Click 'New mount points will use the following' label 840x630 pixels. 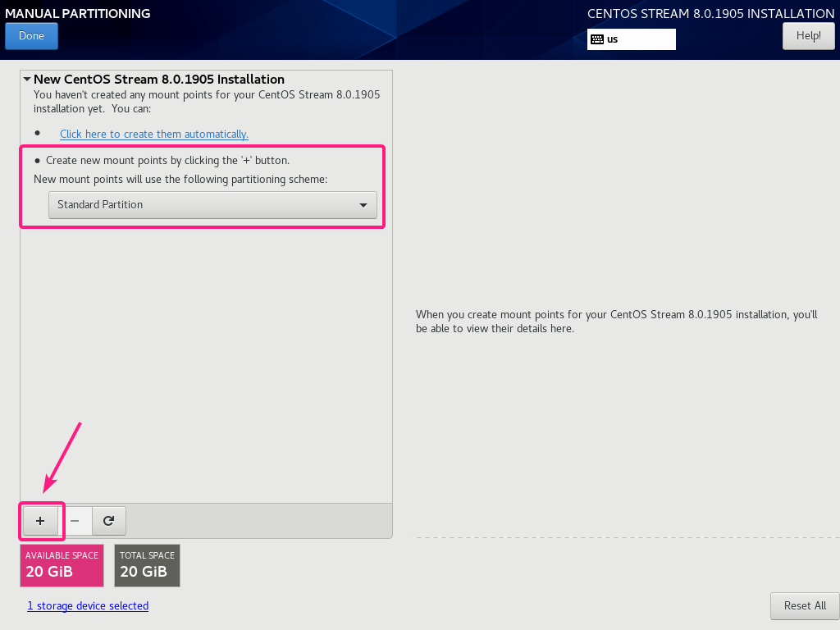pos(180,179)
